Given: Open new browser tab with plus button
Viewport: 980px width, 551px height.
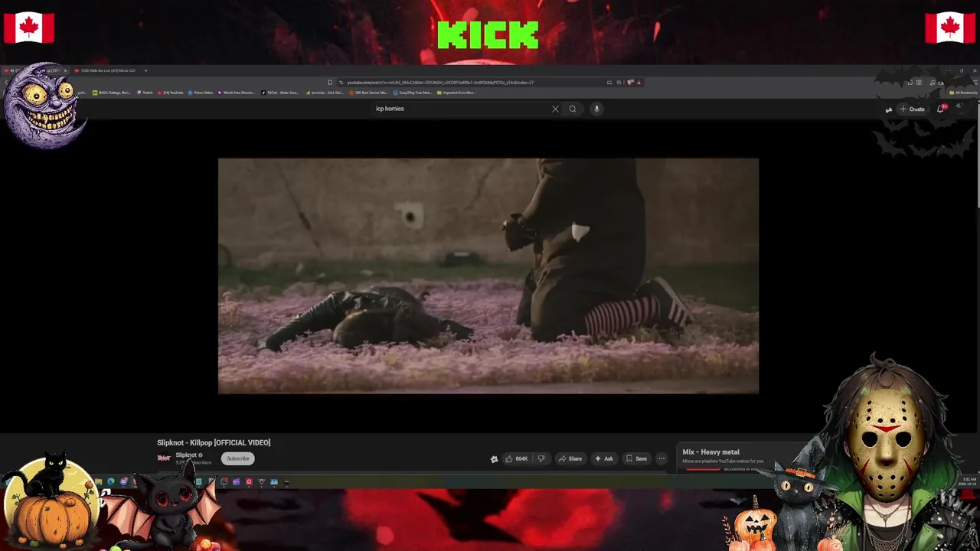Looking at the screenshot, I should pyautogui.click(x=145, y=70).
